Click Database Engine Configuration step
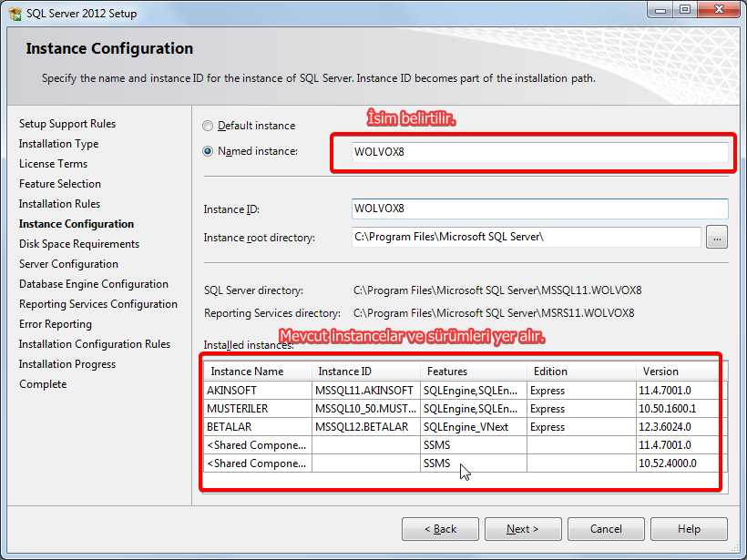747x560 pixels. (x=93, y=284)
